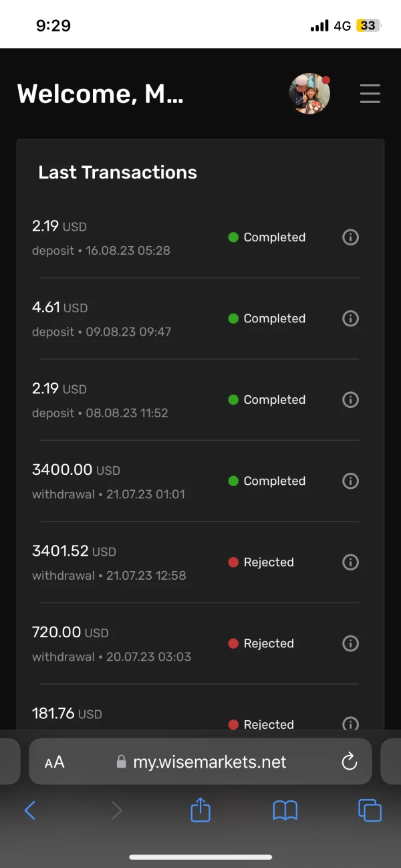Show info for the rejected 3401.52 USD withdrawal

(x=350, y=562)
